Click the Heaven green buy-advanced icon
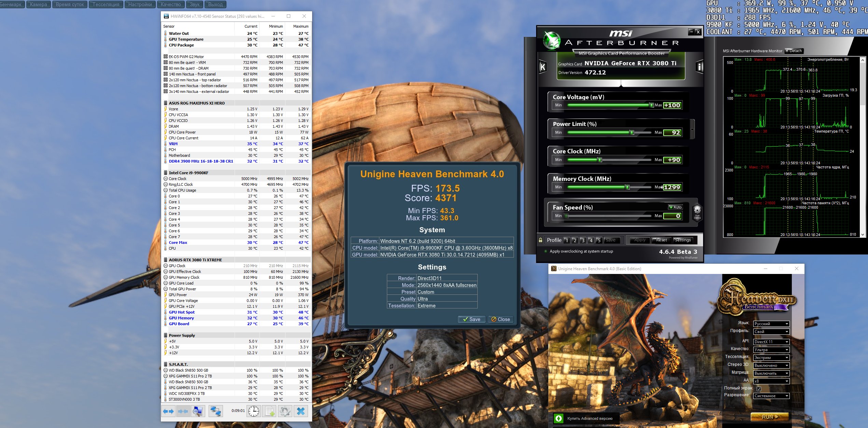Viewport: 868px width, 428px height. (x=559, y=418)
